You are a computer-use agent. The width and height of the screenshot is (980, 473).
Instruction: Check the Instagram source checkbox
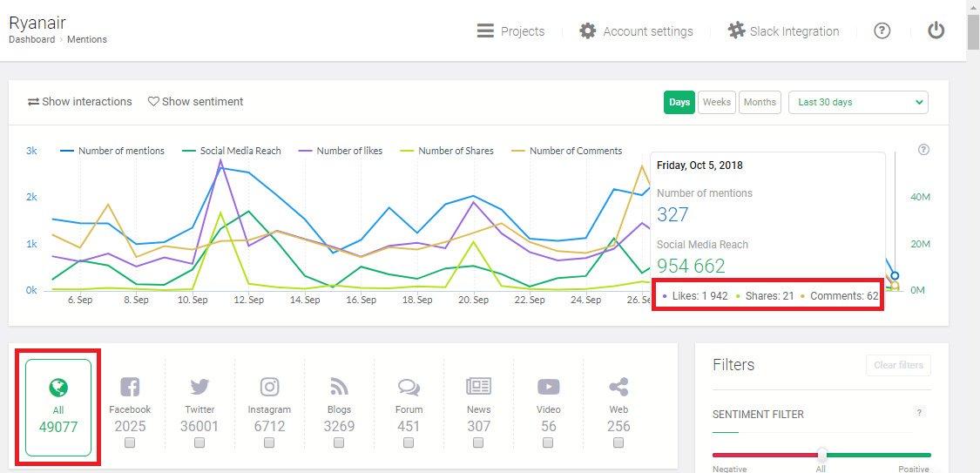(269, 443)
